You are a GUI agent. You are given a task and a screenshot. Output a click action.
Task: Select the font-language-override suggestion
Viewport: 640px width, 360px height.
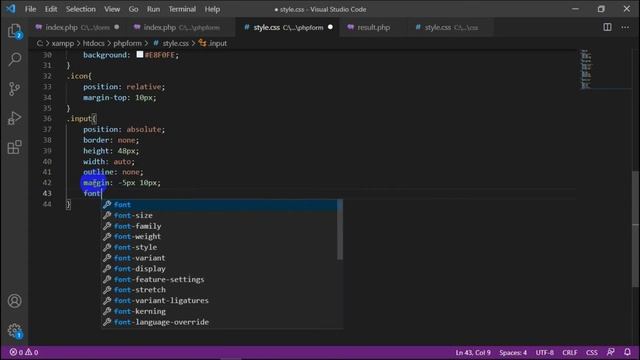pos(220,322)
